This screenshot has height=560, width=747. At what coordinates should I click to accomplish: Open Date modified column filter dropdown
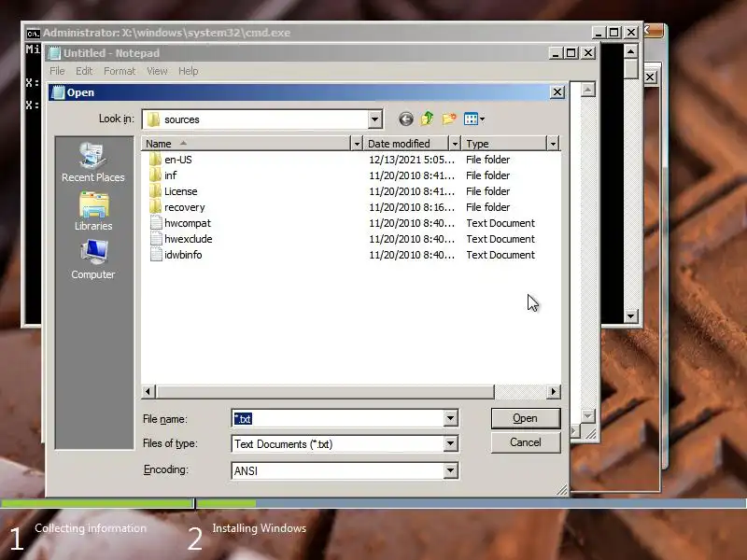point(455,144)
